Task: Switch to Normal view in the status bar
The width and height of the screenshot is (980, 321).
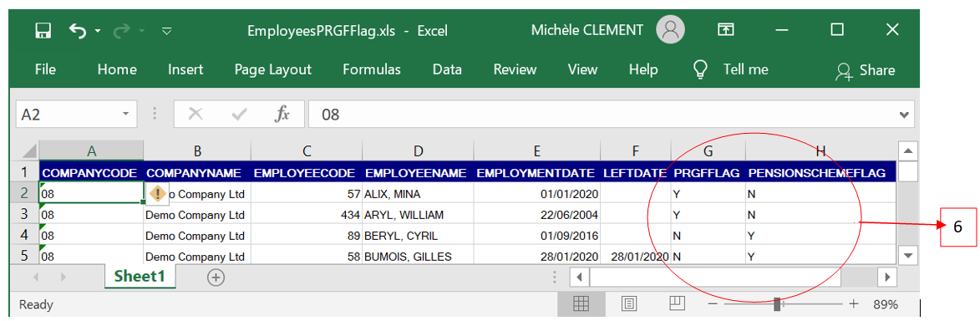Action: point(581,304)
